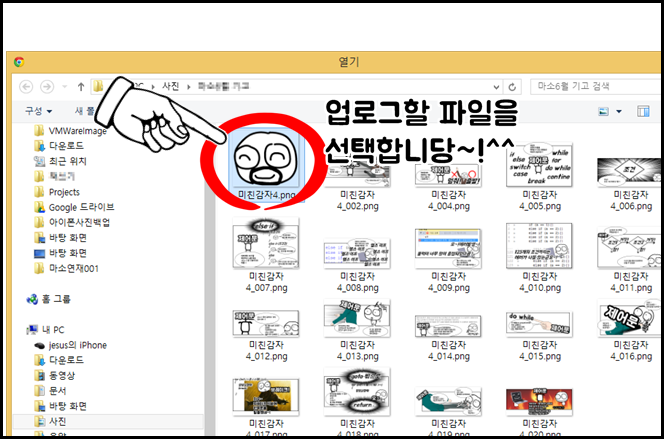This screenshot has width=664, height=439.
Task: Select file 미친감자4_017.png thumbnail
Action: coord(266,397)
